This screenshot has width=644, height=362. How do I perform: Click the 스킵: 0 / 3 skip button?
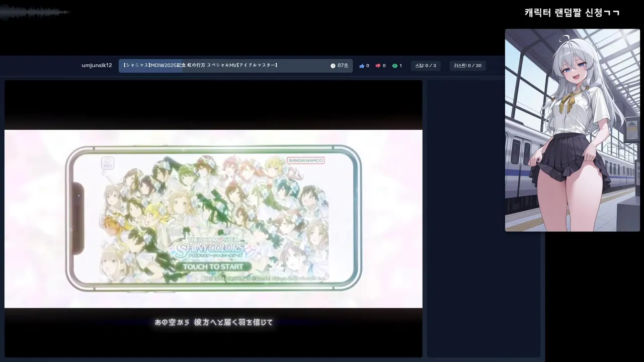[425, 66]
